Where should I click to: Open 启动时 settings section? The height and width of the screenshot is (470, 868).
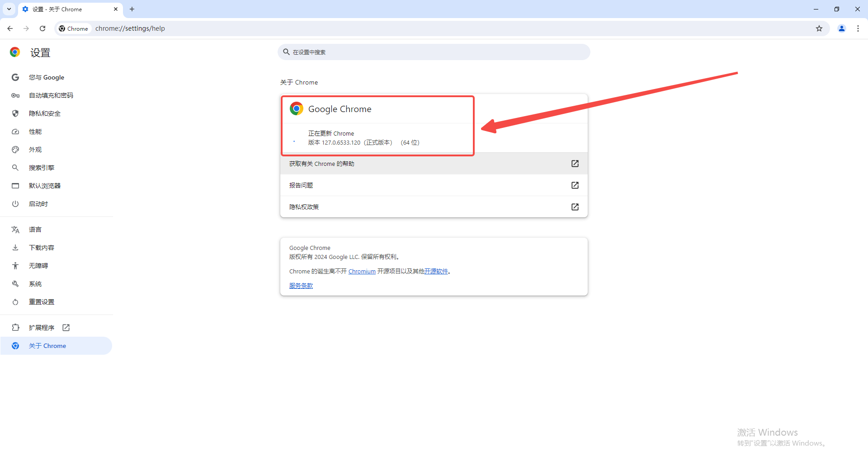pyautogui.click(x=56, y=204)
